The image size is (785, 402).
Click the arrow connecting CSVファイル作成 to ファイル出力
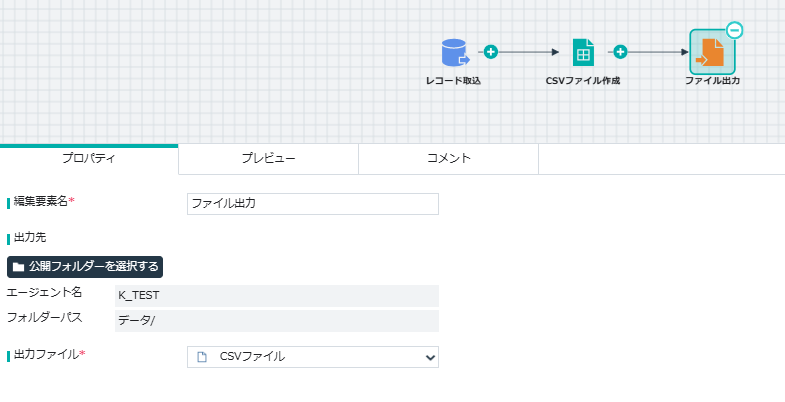[x=658, y=52]
